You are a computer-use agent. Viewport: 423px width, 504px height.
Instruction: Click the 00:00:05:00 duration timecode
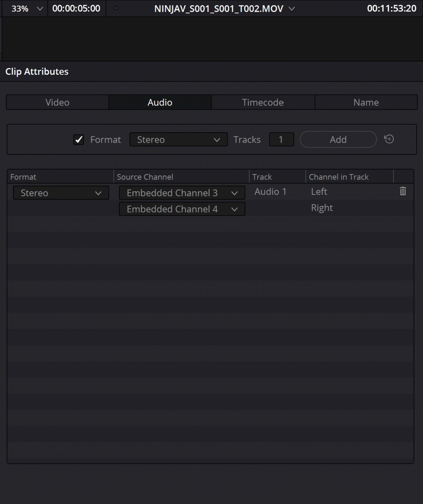(76, 9)
